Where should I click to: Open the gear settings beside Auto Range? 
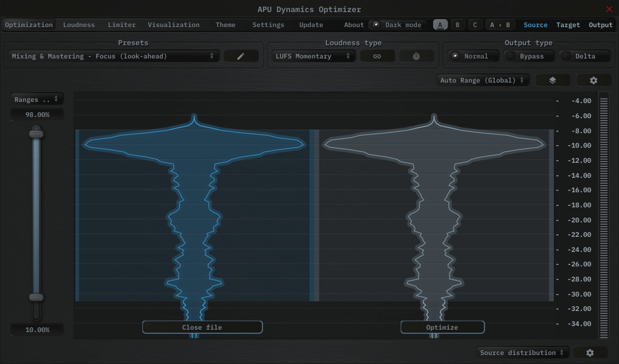(593, 80)
